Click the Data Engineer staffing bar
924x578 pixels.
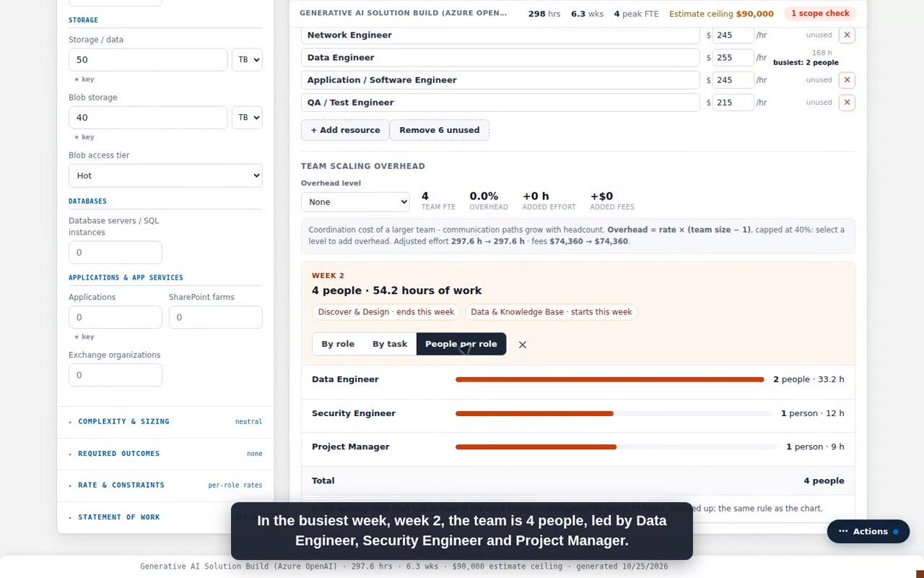click(x=610, y=379)
